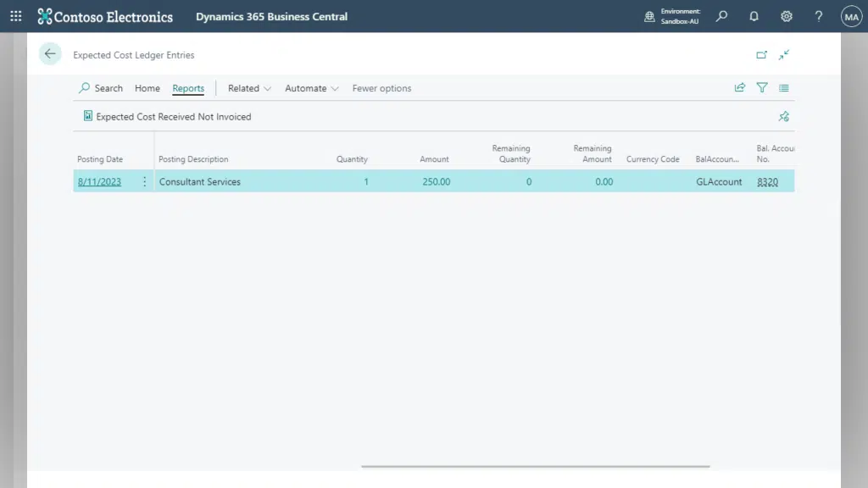Pin the action bar with pin icon
The width and height of the screenshot is (868, 488).
[x=784, y=117]
